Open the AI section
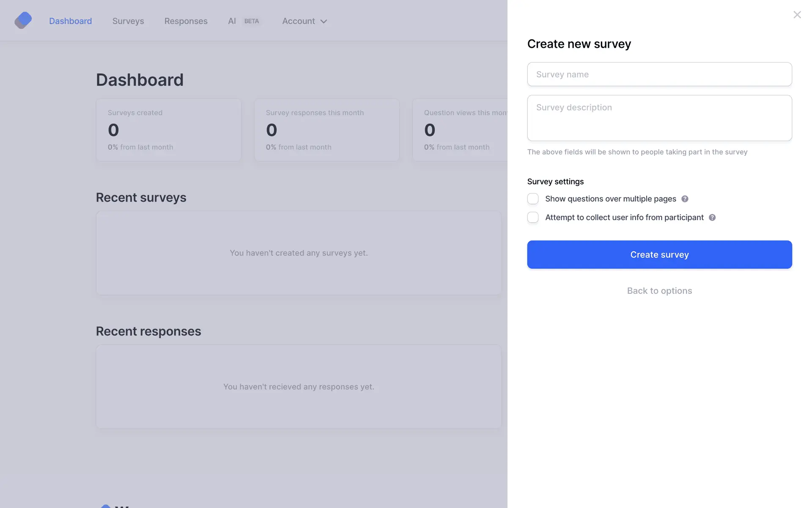812x508 pixels. tap(232, 21)
